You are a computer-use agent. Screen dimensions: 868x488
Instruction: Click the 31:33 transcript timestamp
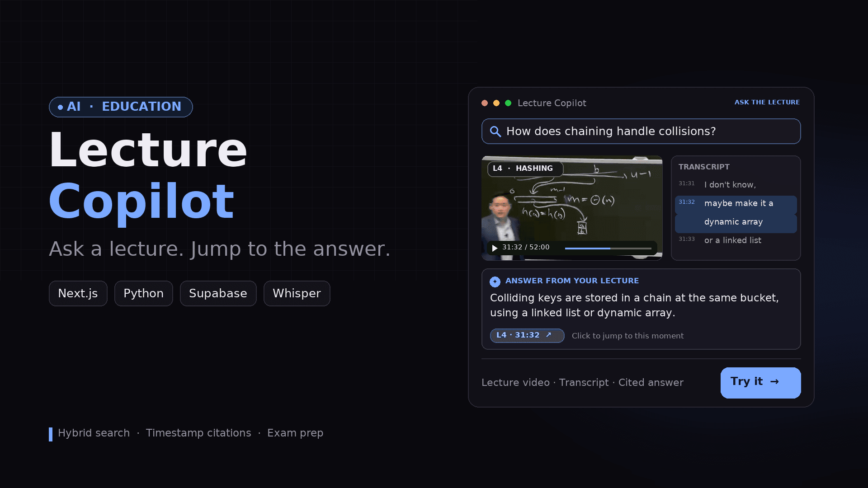click(686, 239)
